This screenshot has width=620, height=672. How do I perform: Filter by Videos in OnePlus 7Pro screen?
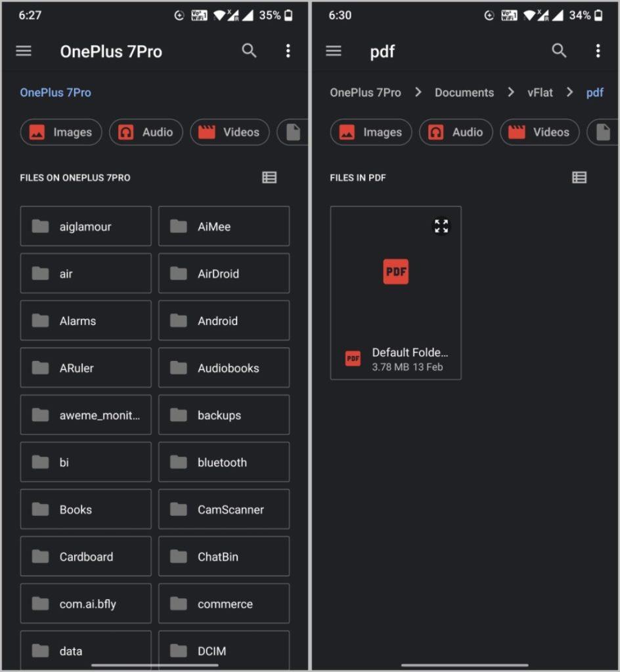(230, 132)
